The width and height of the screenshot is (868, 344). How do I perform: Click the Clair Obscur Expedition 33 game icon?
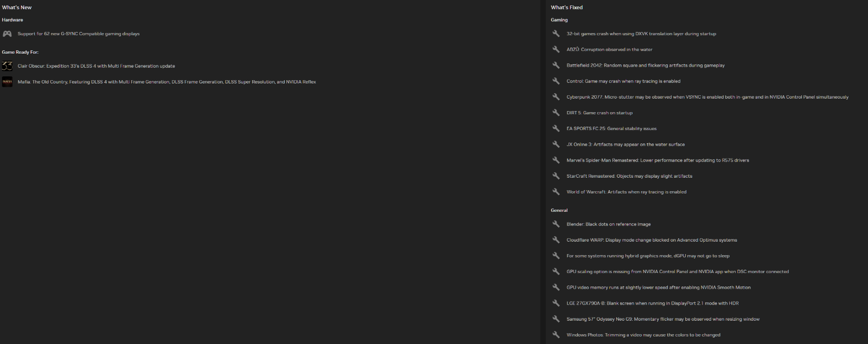tap(7, 66)
